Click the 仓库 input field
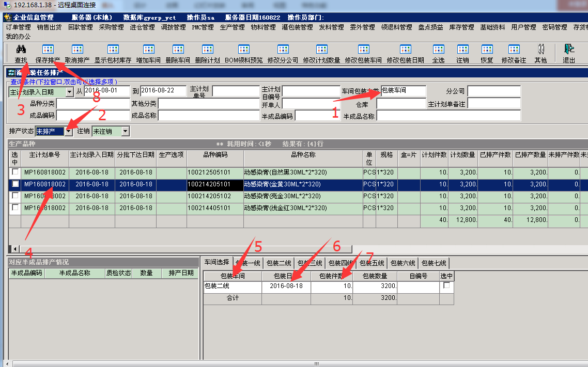This screenshot has height=367, width=588. [x=401, y=104]
